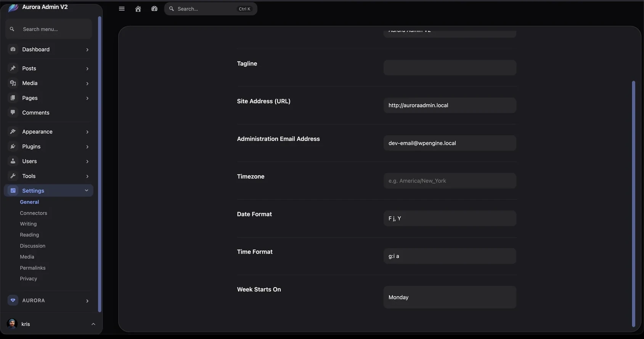The height and width of the screenshot is (339, 644).
Task: Expand the Dashboard menu chevron
Action: 87,50
